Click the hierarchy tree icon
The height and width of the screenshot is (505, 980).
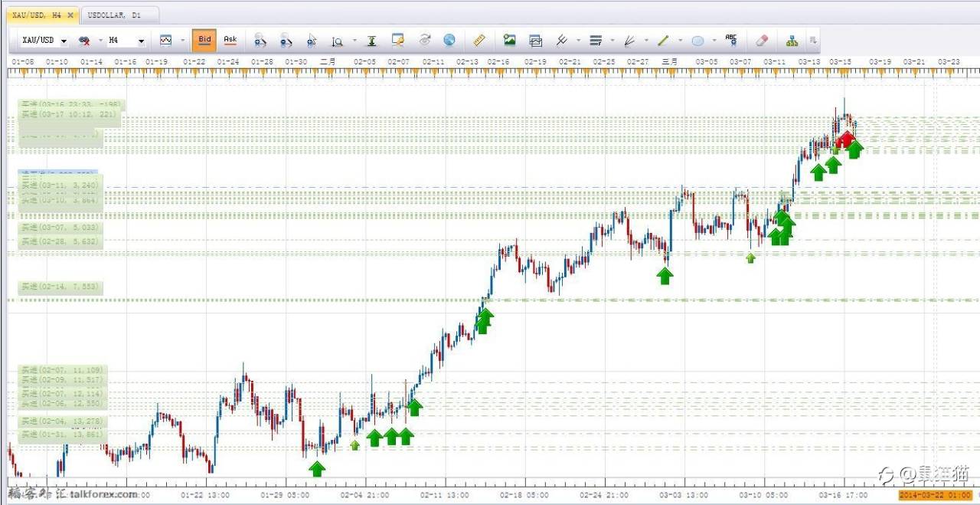coord(792,40)
